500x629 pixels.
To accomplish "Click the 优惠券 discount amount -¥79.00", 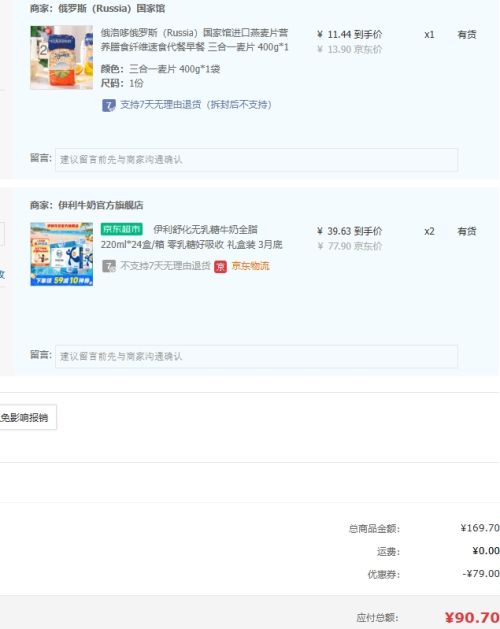I will click(x=481, y=574).
